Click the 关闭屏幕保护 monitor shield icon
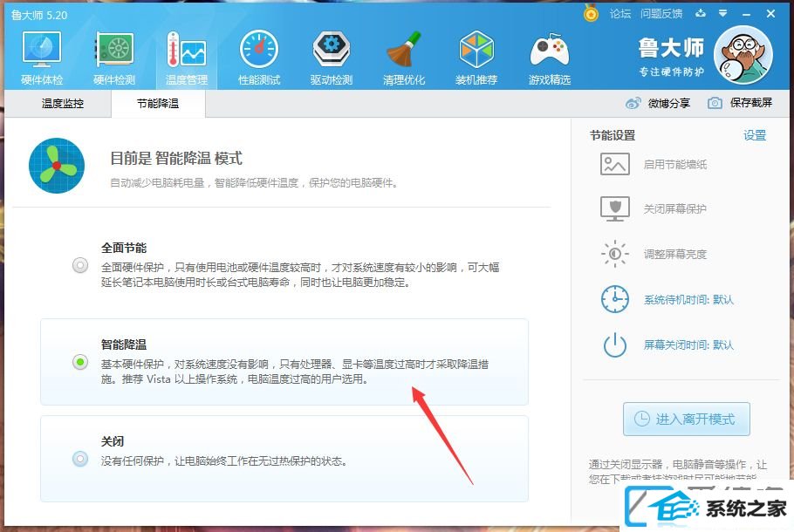The image size is (794, 532). click(615, 208)
